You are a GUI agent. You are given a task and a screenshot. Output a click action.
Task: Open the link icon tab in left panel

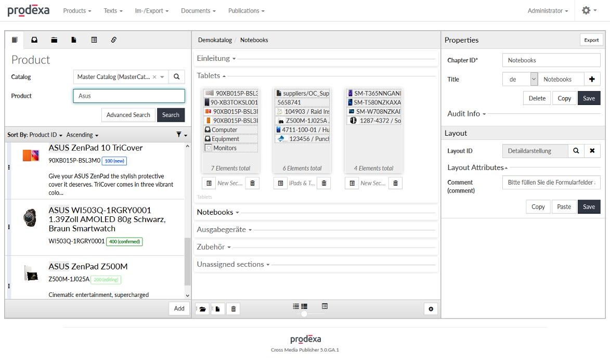pos(113,40)
